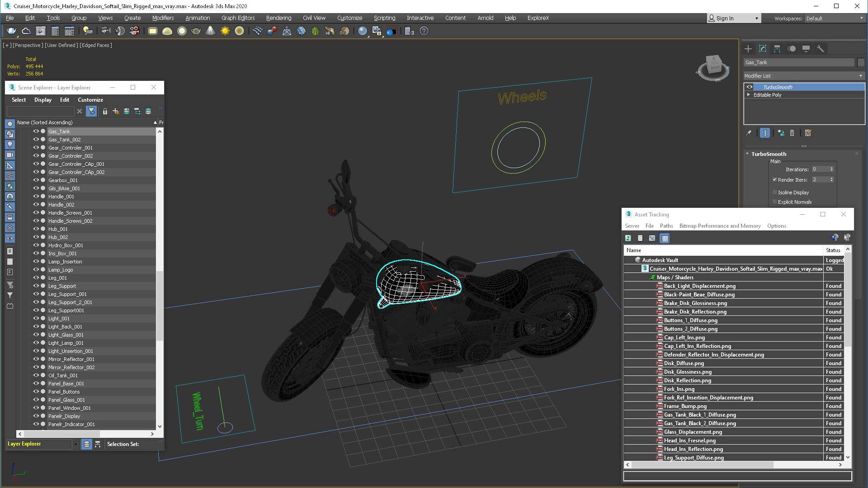Open the Scripting menu
The height and width of the screenshot is (488, 868).
coord(384,18)
